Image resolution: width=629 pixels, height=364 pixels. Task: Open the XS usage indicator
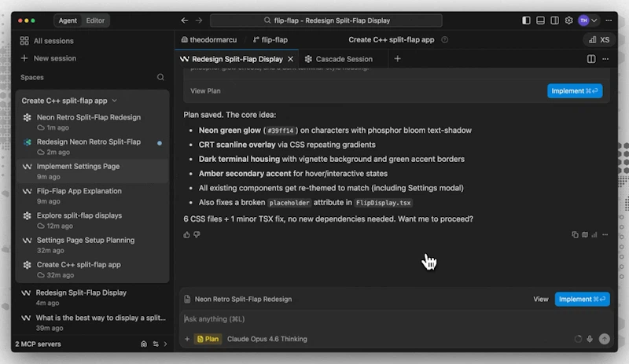pyautogui.click(x=599, y=40)
